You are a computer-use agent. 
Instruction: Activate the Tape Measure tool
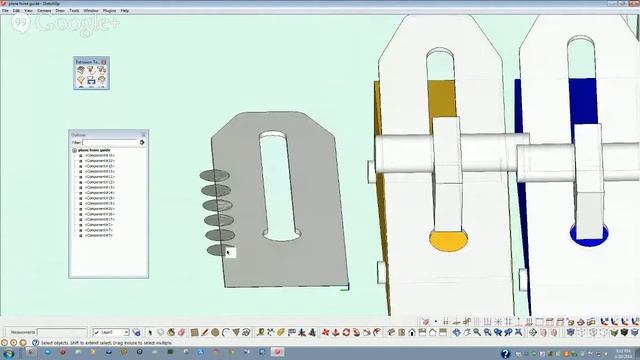(260, 333)
